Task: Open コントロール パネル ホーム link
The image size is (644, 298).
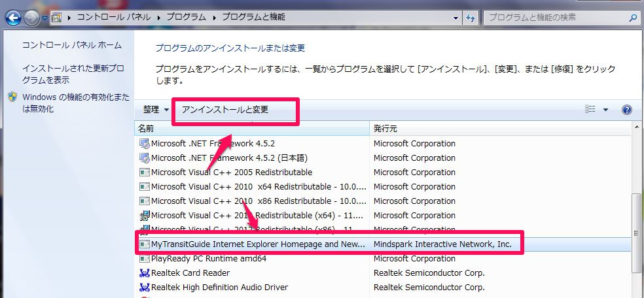Action: [x=72, y=45]
